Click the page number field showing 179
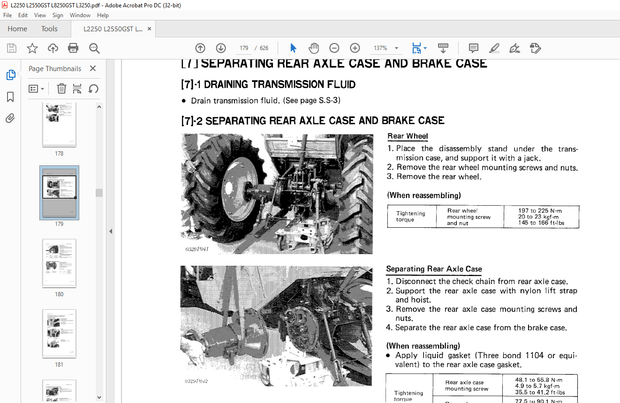This screenshot has width=620, height=403. point(244,48)
